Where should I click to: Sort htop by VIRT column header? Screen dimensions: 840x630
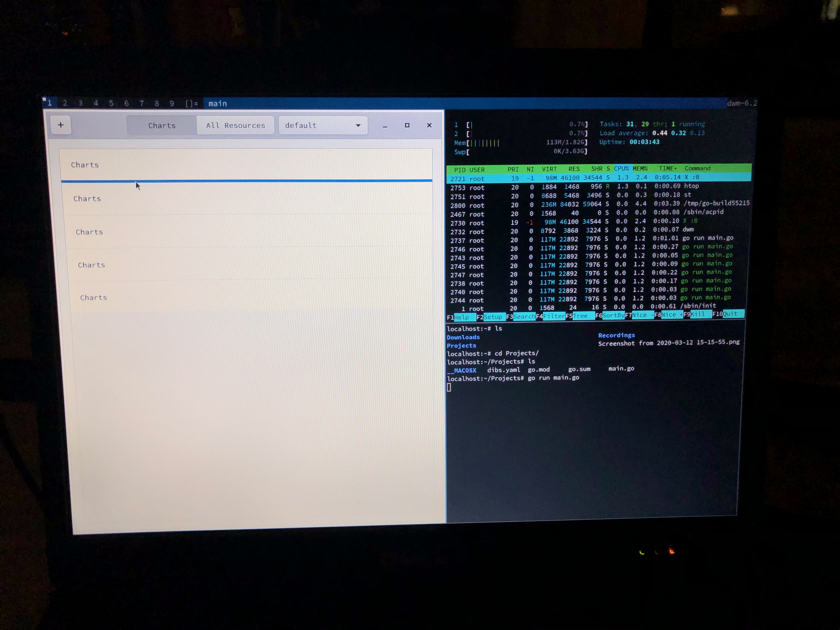coord(549,169)
